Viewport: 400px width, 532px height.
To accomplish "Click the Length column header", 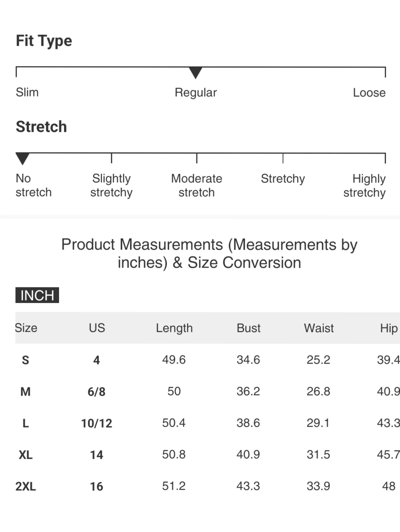I will tap(174, 328).
